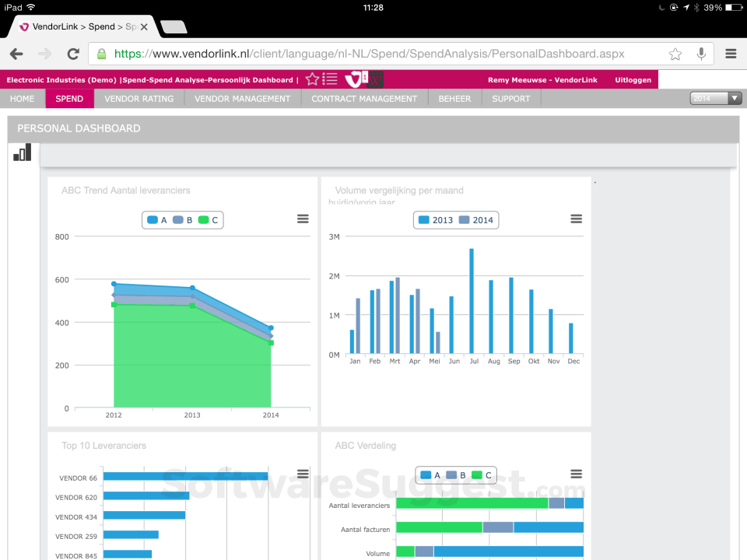747x560 pixels.
Task: Open the ABC Verdeling chart menu
Action: pyautogui.click(x=576, y=474)
